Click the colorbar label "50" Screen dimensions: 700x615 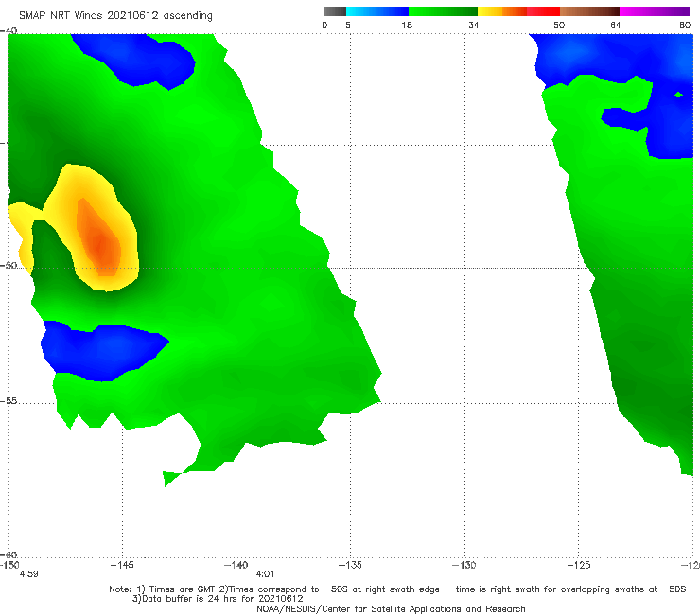pyautogui.click(x=559, y=25)
